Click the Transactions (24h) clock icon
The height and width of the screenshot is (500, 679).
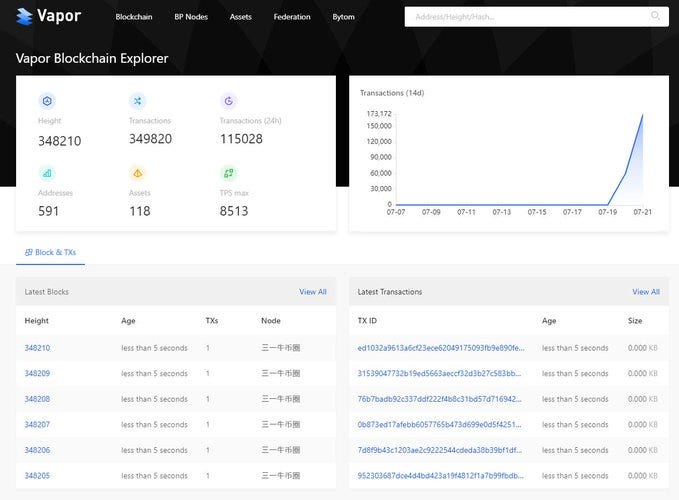[x=229, y=101]
